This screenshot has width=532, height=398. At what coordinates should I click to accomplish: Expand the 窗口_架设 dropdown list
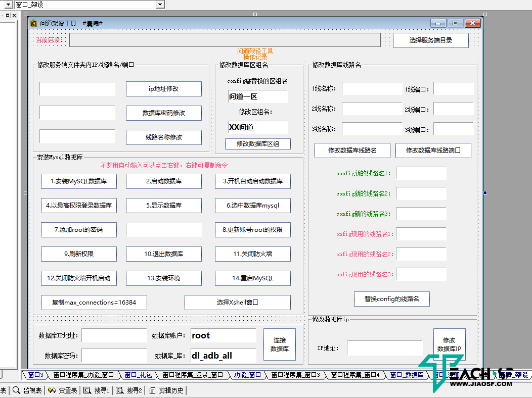click(x=160, y=5)
